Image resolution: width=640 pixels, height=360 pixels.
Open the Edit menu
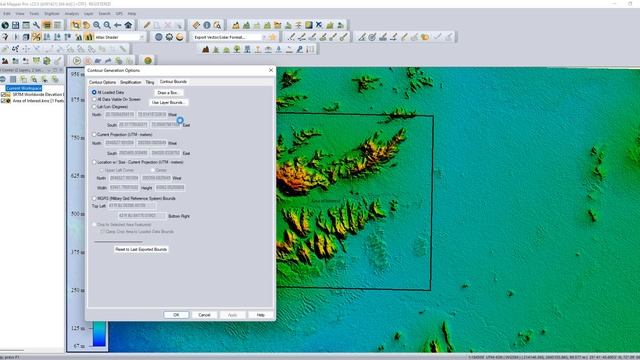pos(7,14)
